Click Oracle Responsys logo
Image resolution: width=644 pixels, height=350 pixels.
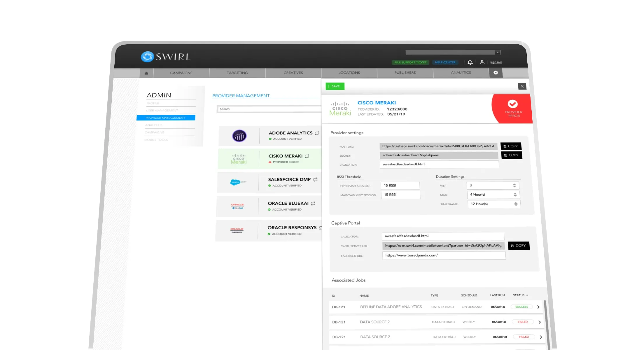(x=237, y=230)
